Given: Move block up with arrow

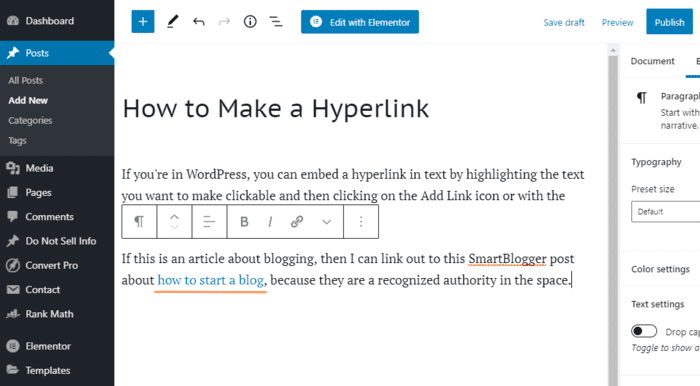Looking at the screenshot, I should coord(174,216).
